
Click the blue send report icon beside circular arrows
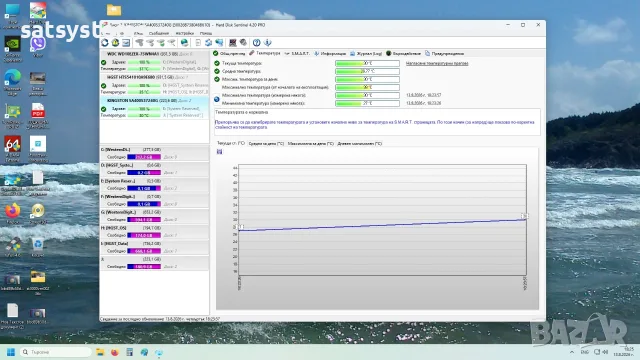pyautogui.click(x=219, y=42)
